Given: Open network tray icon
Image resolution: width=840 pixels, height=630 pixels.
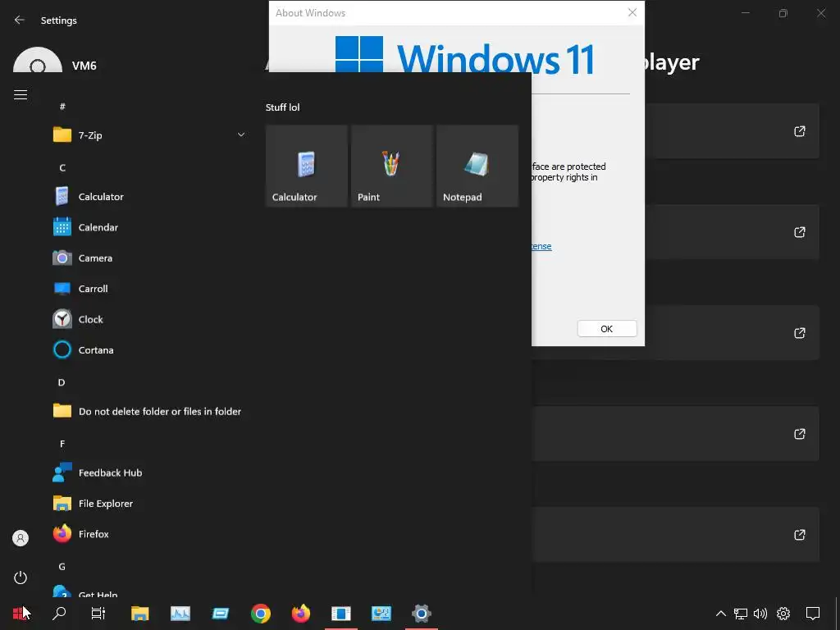Looking at the screenshot, I should tap(741, 614).
